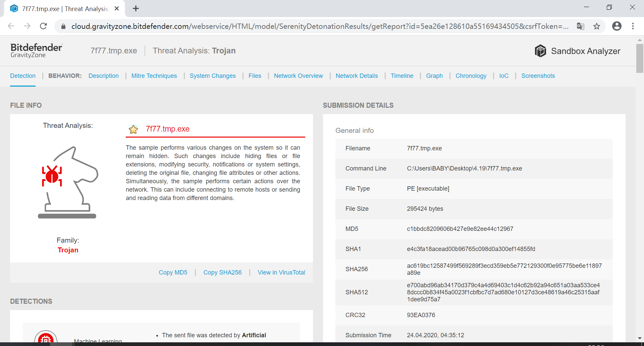
Task: Click the Threat Analysis: Trojan header text
Action: (x=194, y=51)
